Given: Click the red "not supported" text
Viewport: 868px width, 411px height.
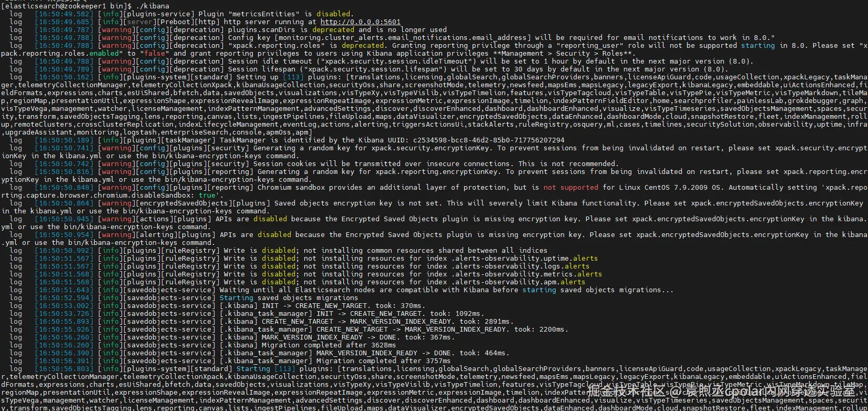Looking at the screenshot, I should (x=571, y=187).
